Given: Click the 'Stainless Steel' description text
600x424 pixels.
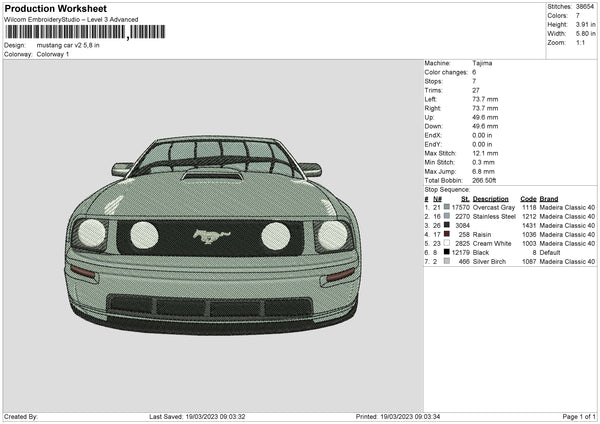Looking at the screenshot, I should pyautogui.click(x=494, y=217).
